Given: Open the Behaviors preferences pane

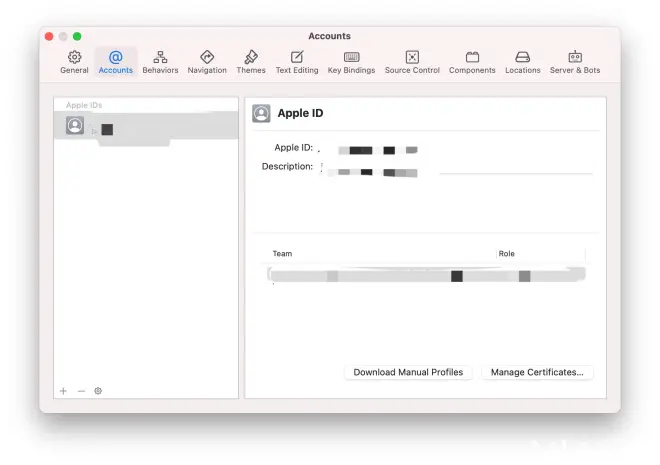Looking at the screenshot, I should click(160, 62).
